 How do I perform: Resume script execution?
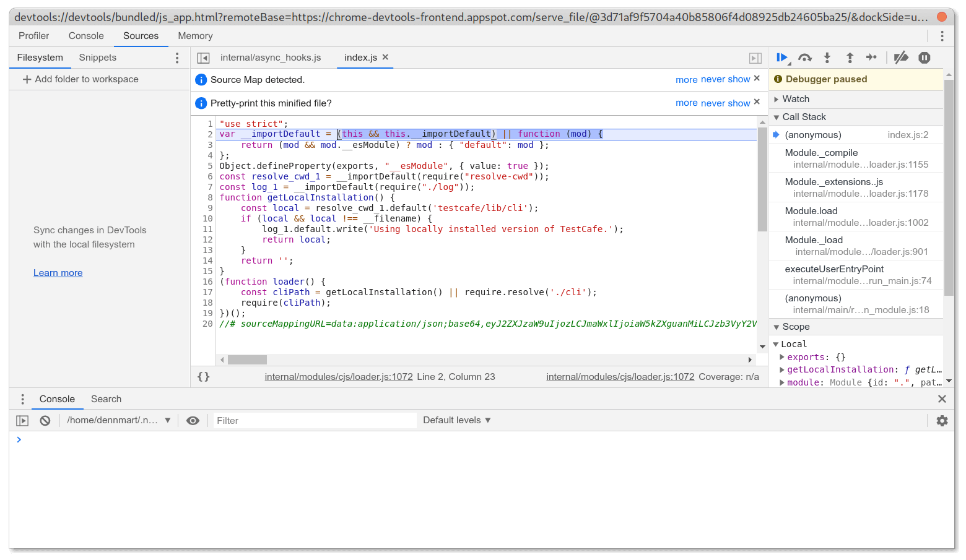tap(782, 58)
